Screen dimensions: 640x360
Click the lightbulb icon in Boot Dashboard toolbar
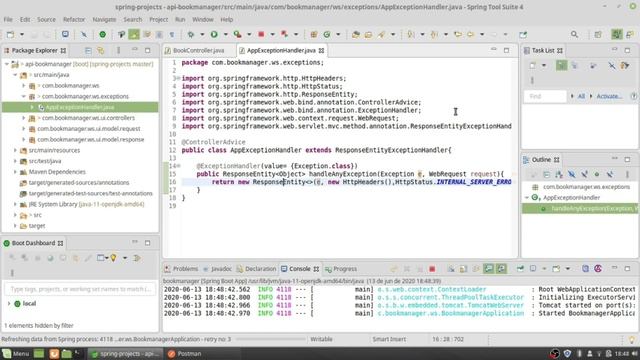click(x=113, y=258)
